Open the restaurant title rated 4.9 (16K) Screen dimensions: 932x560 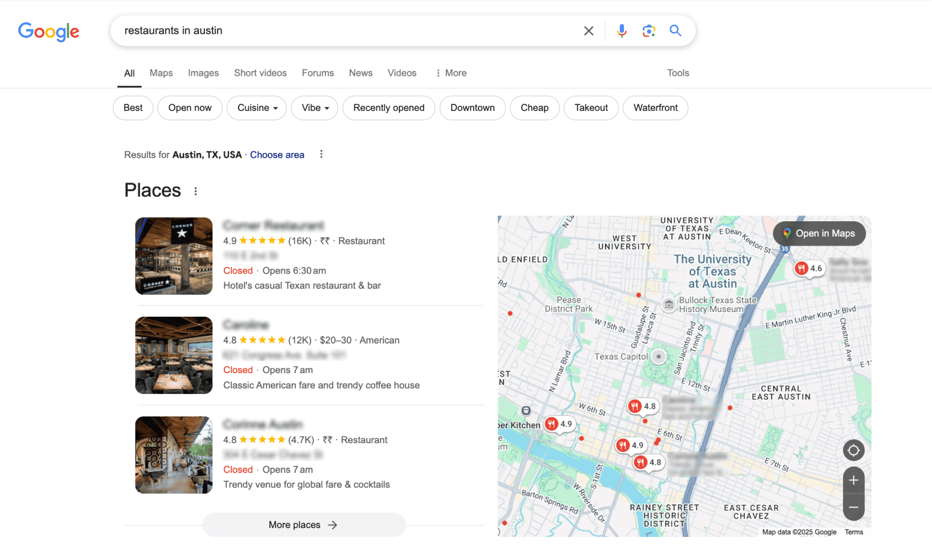click(274, 225)
